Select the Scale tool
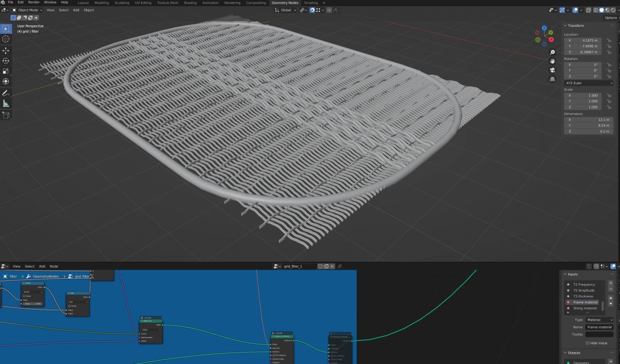 point(6,71)
